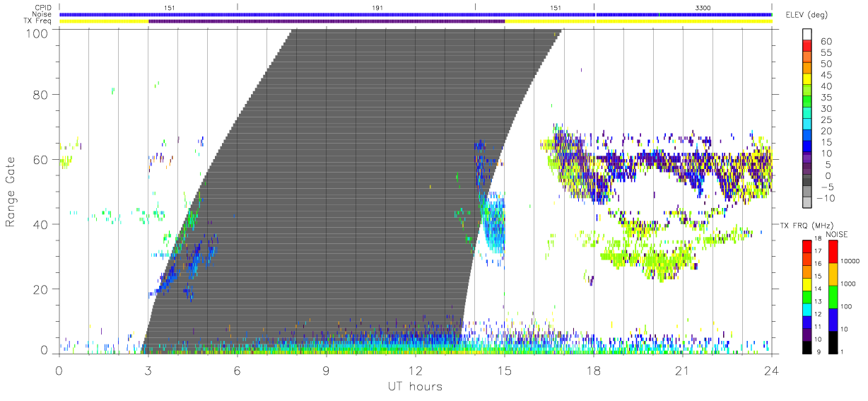Pick the dark gray swatch in ELEV colorbar
868x401 pixels.
click(807, 181)
